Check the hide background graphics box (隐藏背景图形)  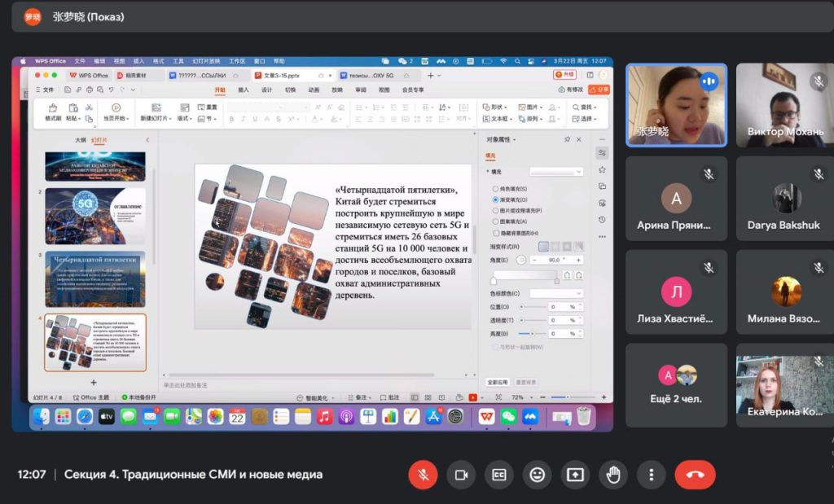coord(495,232)
